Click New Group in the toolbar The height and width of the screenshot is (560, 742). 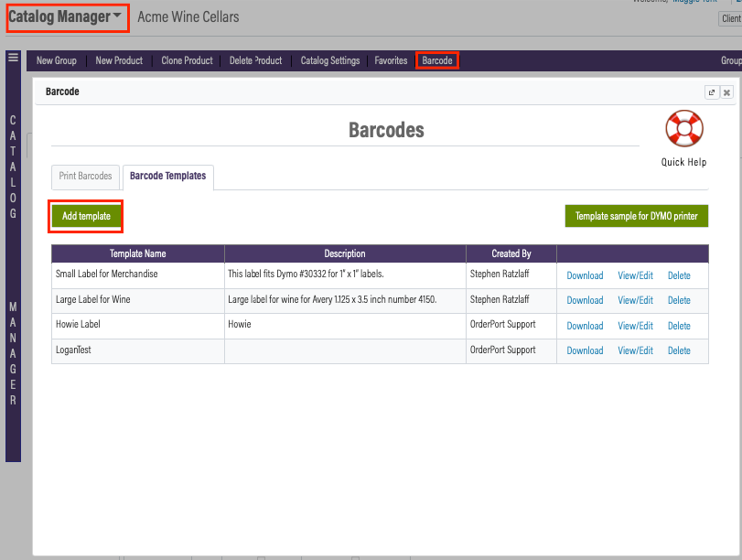[56, 60]
